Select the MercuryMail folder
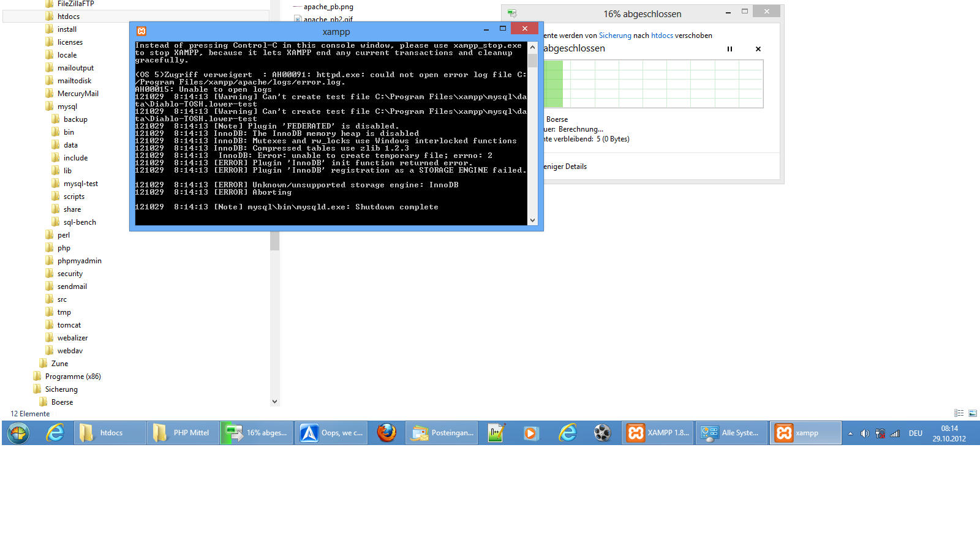The height and width of the screenshot is (551, 980). [78, 94]
